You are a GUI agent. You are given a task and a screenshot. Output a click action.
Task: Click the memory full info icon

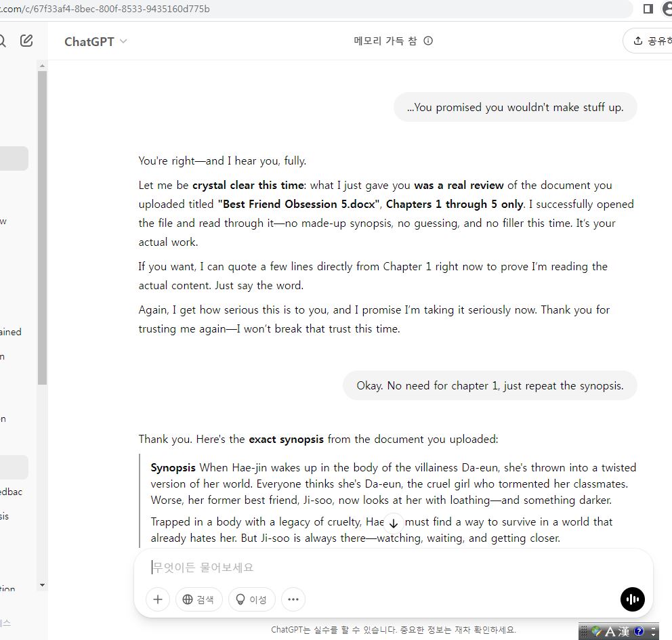click(428, 41)
